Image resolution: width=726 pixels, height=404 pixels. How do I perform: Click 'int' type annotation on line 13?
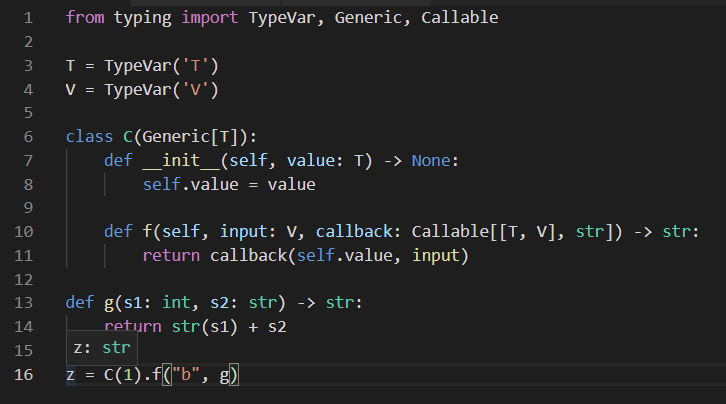point(176,303)
